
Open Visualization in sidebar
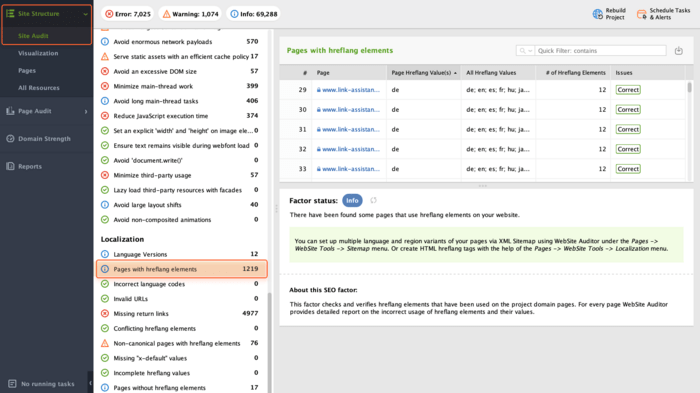(38, 53)
